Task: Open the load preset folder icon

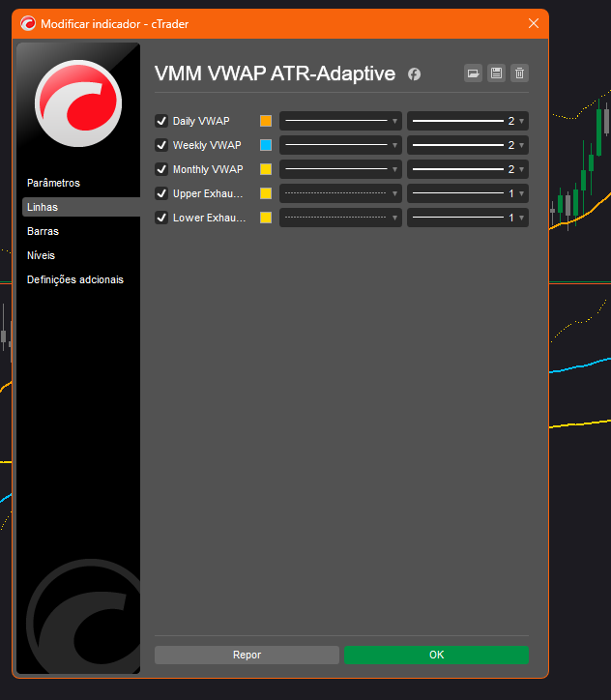Action: pos(473,73)
